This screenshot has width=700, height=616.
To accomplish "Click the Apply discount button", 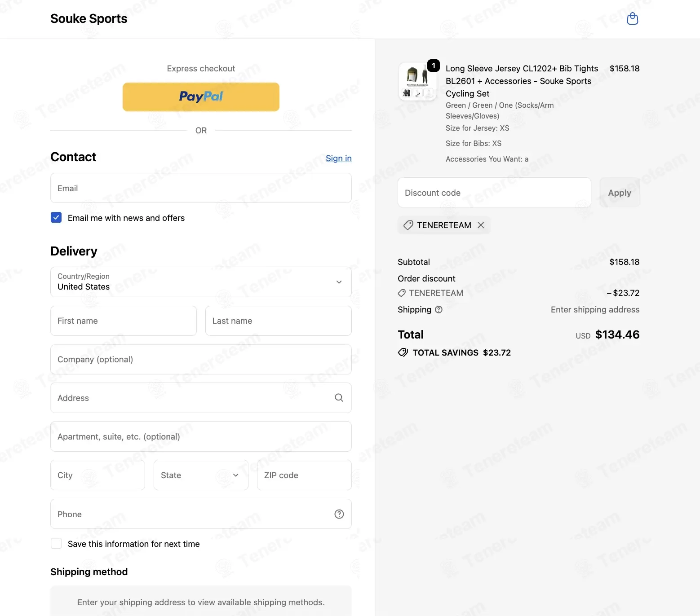I will (620, 193).
